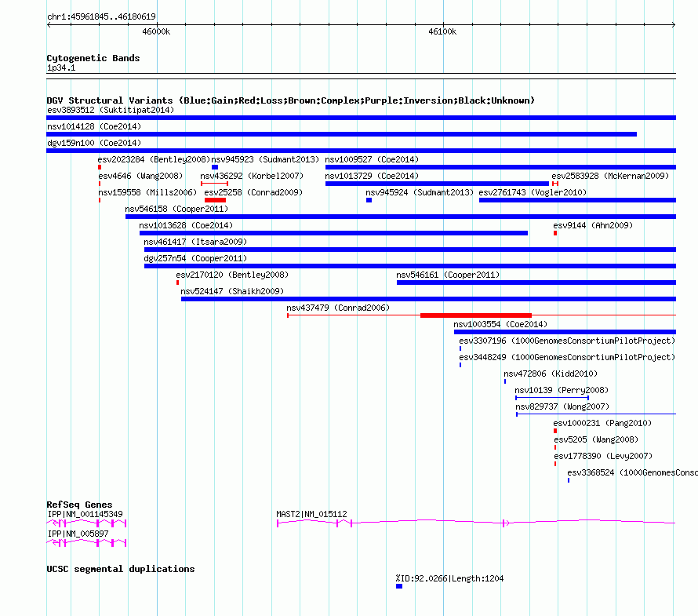
Task: Click the blue segmental duplication block
Action: (x=399, y=587)
